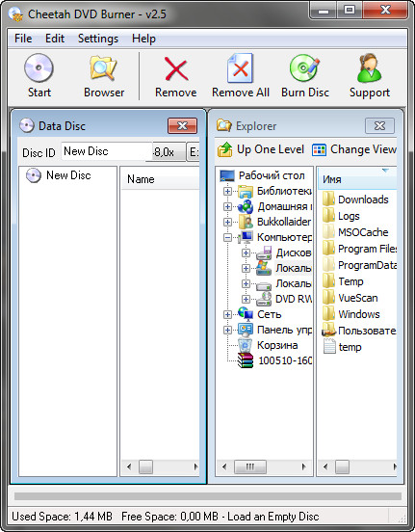Click the Downloads folder icon
Image resolution: width=415 pixels, height=532 pixels.
328,199
